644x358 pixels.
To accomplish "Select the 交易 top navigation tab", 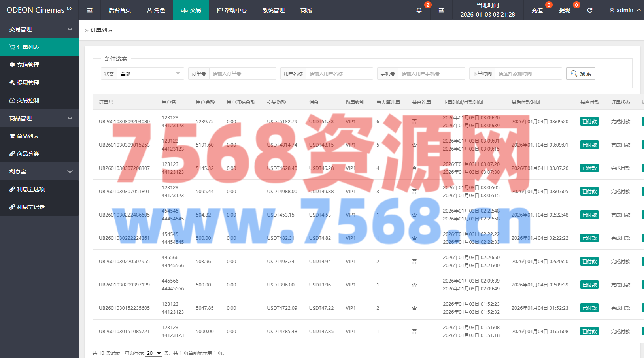I will (191, 10).
